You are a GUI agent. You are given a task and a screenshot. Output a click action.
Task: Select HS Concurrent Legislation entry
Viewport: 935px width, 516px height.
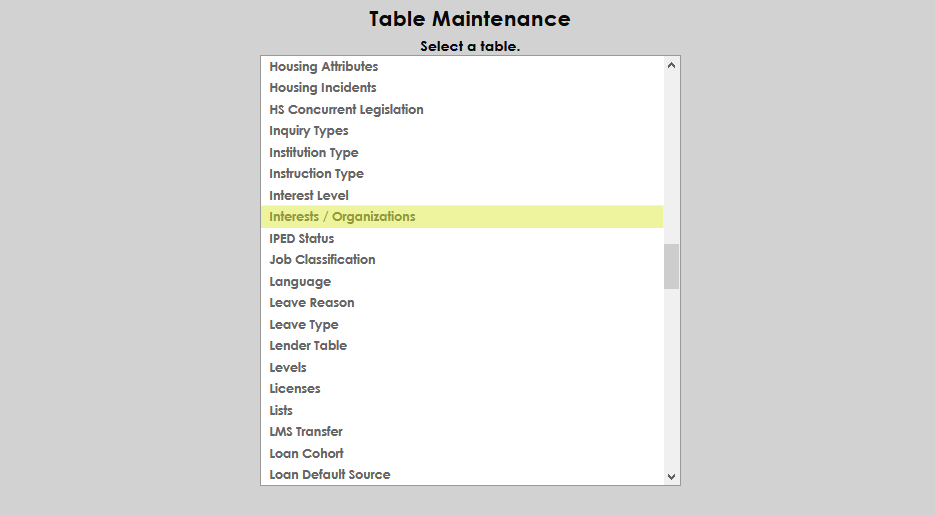(346, 110)
